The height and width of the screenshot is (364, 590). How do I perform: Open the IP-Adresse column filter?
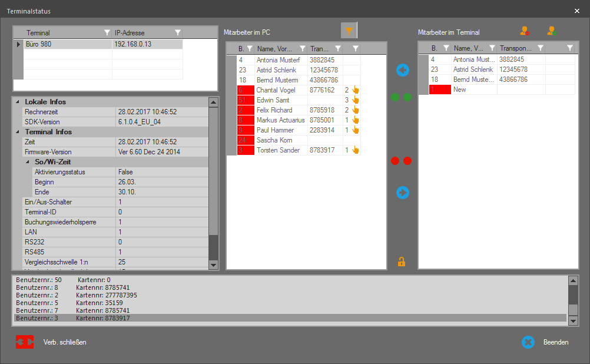point(178,33)
